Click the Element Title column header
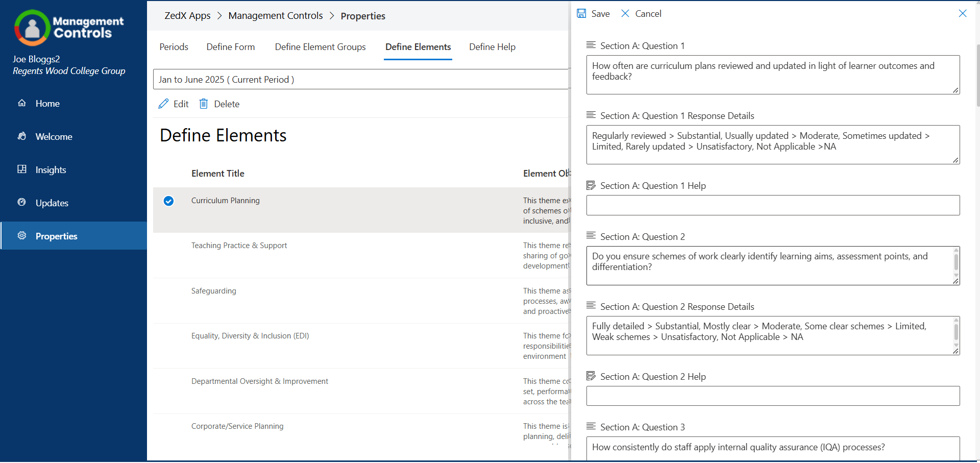Screen dimensions: 980x463 click(218, 174)
